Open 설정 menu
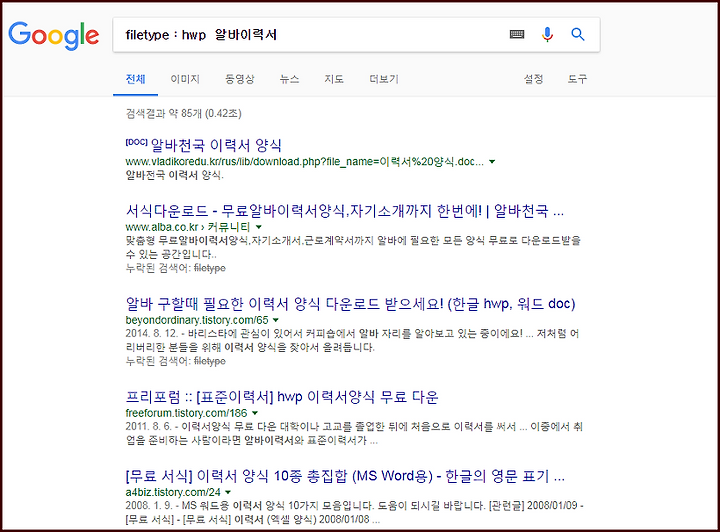Viewport: 720px width, 532px height. coord(534,79)
